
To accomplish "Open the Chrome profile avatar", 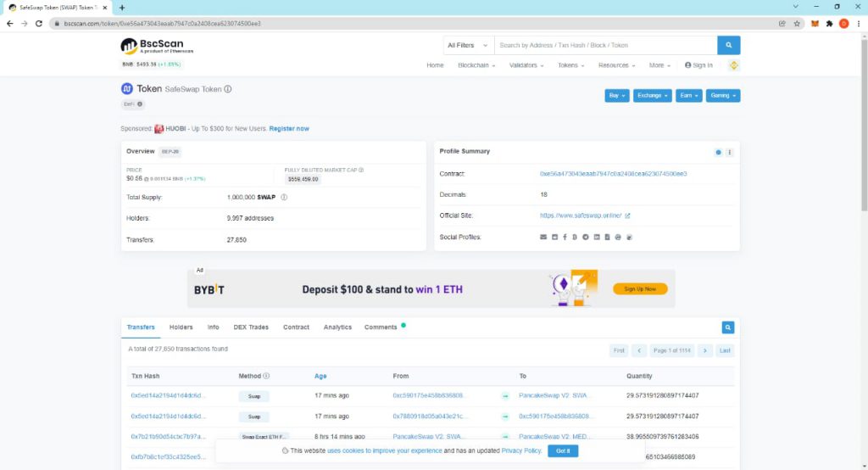I will (x=843, y=24).
